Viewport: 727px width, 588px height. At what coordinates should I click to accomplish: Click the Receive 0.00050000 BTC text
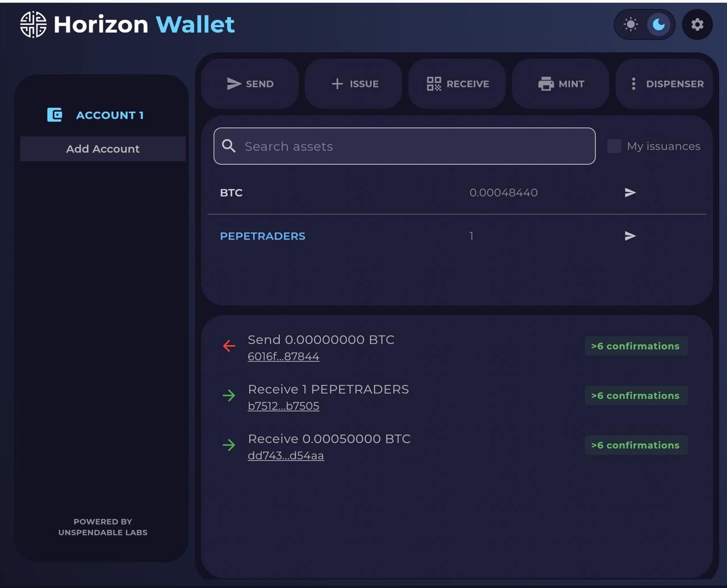pyautogui.click(x=329, y=439)
